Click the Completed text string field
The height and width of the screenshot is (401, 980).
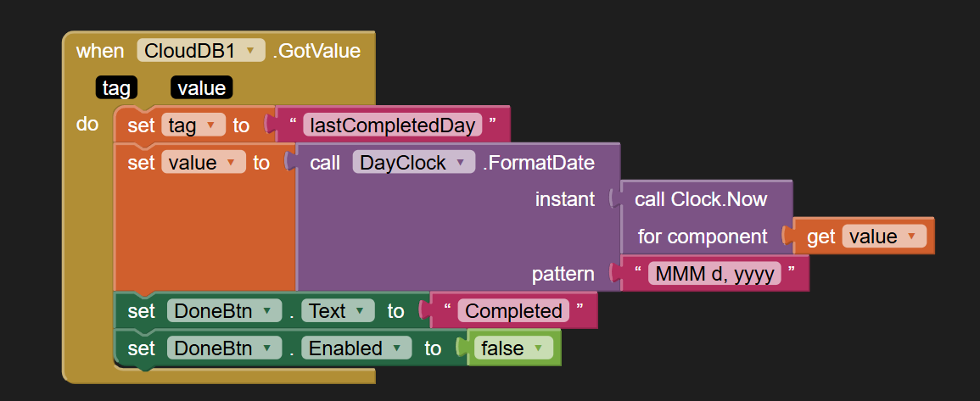pos(512,311)
